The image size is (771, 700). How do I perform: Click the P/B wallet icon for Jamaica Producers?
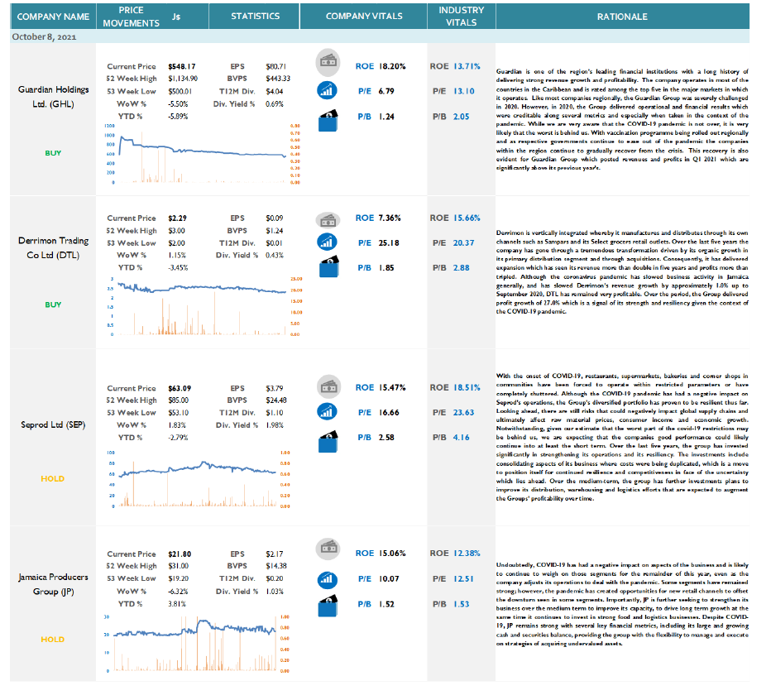coord(328,606)
